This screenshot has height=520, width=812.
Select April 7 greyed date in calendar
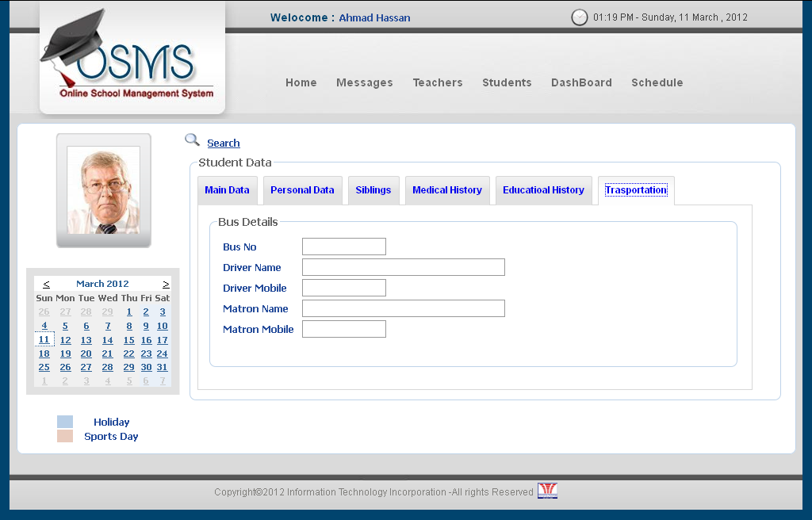[163, 380]
